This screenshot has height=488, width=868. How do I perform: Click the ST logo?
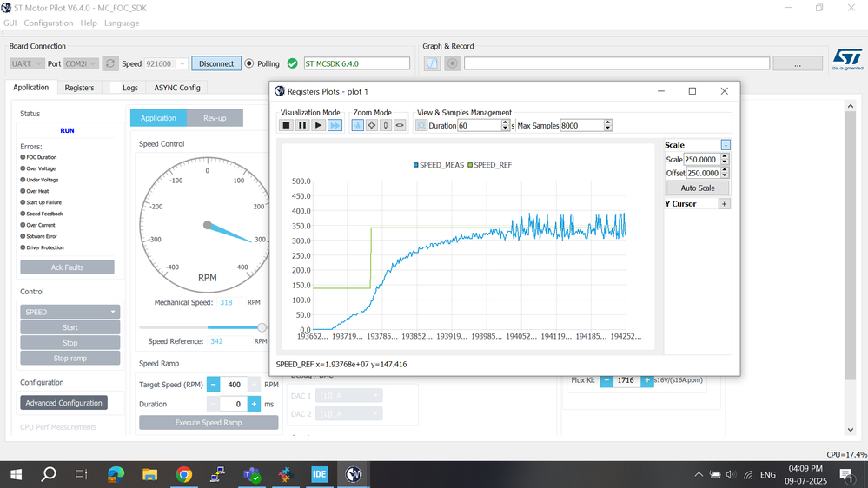847,59
